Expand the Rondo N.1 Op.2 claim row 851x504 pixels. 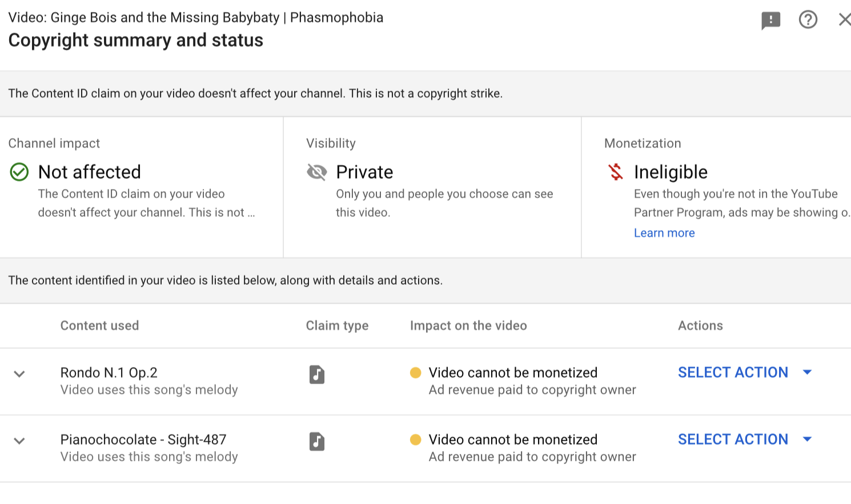pos(19,374)
